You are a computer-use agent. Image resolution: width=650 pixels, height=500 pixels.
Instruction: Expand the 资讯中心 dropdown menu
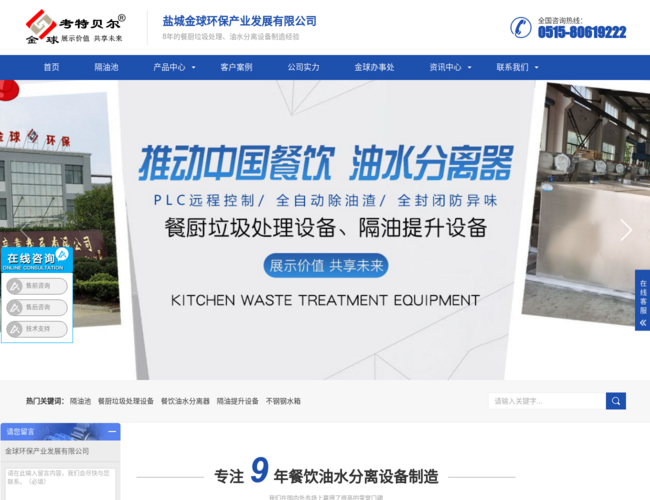tap(450, 68)
